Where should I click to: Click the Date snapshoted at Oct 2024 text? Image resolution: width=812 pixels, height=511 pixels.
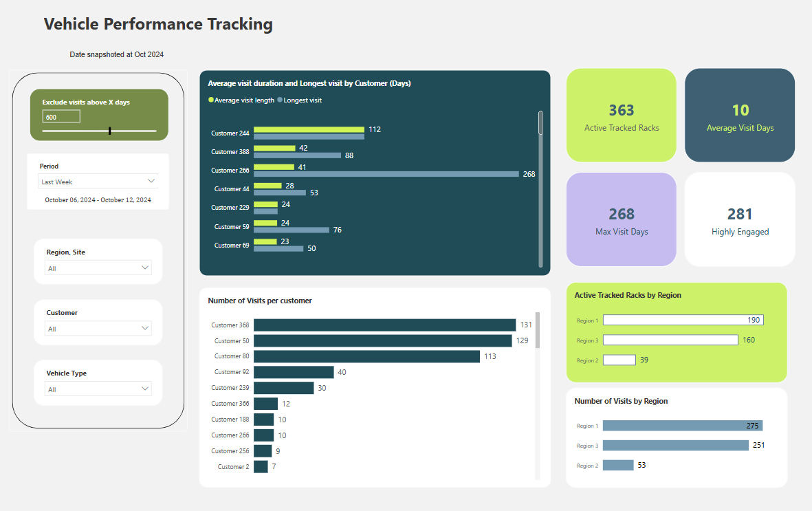click(116, 54)
